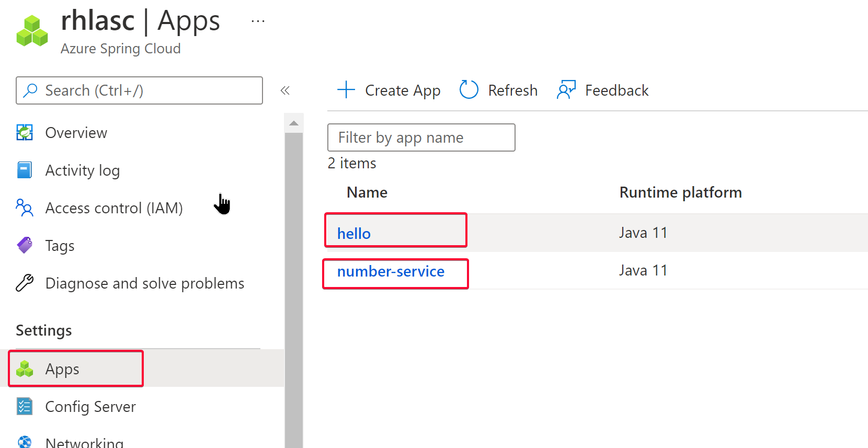This screenshot has width=868, height=448.
Task: Click the Activity log book icon
Action: (x=25, y=170)
